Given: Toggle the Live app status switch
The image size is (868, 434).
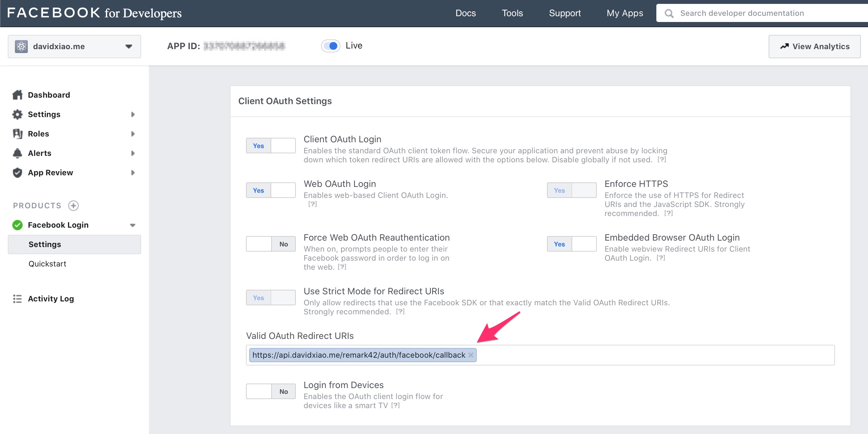Looking at the screenshot, I should [330, 46].
